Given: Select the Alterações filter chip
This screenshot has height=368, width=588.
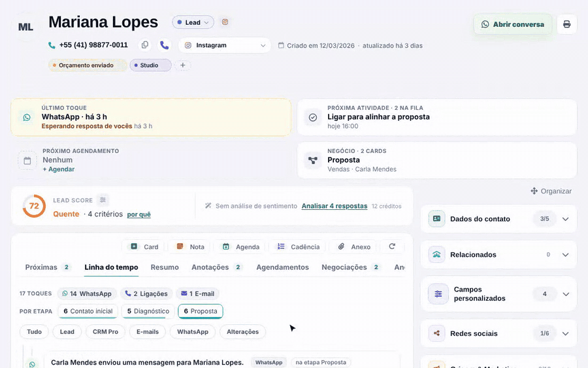Looking at the screenshot, I should coord(242,331).
